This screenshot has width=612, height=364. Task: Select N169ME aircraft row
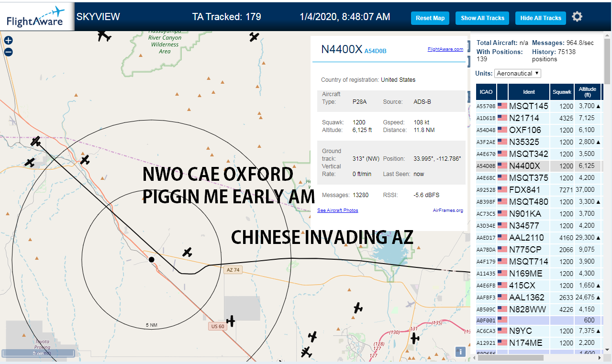coord(539,274)
